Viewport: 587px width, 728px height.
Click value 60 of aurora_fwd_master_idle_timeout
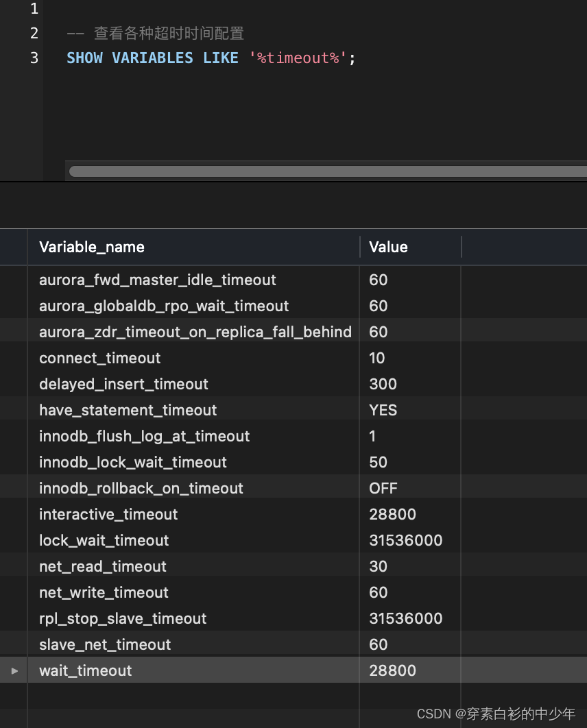point(378,280)
